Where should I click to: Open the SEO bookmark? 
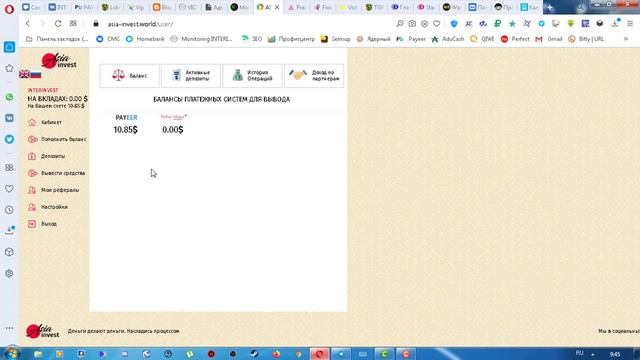tap(252, 39)
